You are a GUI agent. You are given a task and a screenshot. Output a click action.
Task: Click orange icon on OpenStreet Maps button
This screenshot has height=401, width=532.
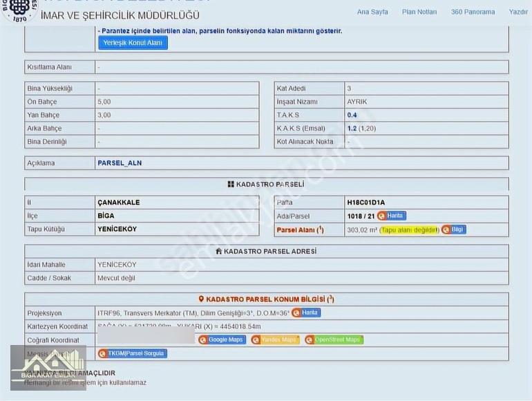[x=310, y=340]
